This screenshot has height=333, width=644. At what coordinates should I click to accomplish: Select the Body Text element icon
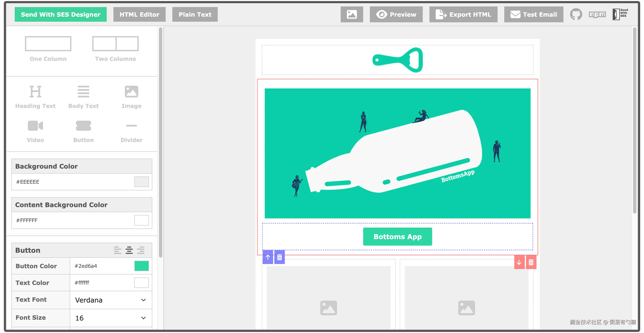point(83,92)
